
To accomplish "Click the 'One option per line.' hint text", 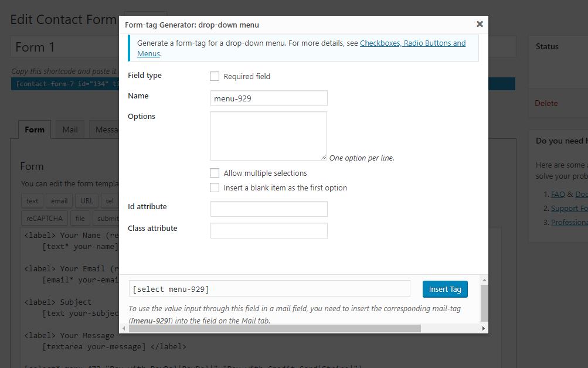I will click(x=362, y=158).
